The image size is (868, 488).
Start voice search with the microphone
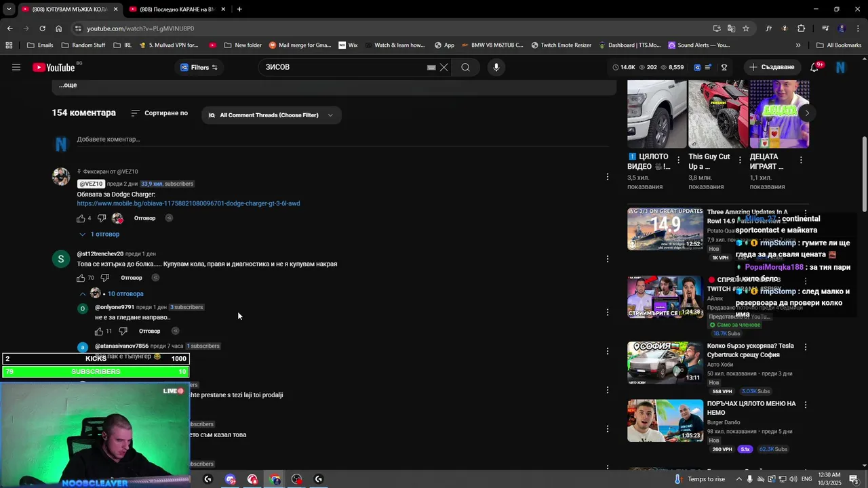496,67
